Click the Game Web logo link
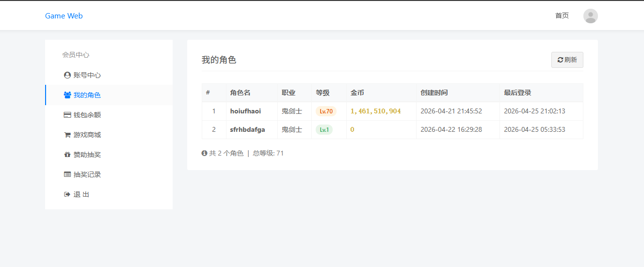 tap(64, 16)
